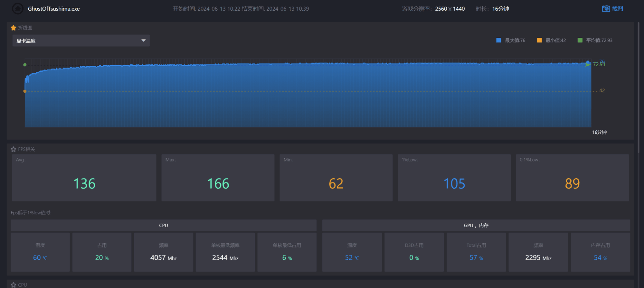Click the blue max point at chart end
The image size is (644, 288).
tap(588, 62)
